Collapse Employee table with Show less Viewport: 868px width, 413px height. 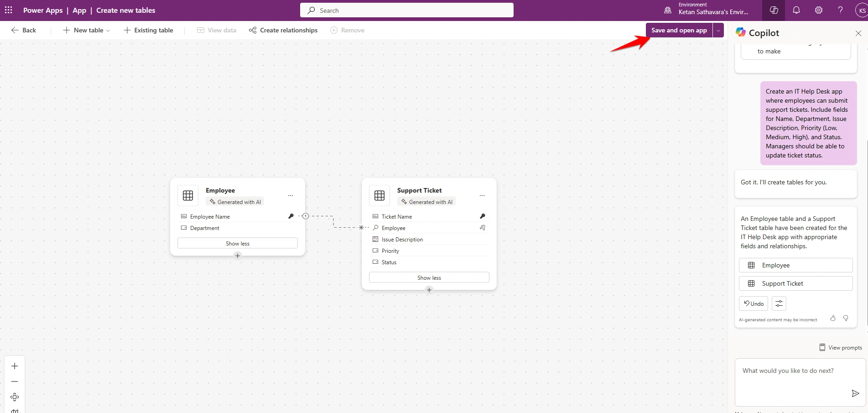238,243
